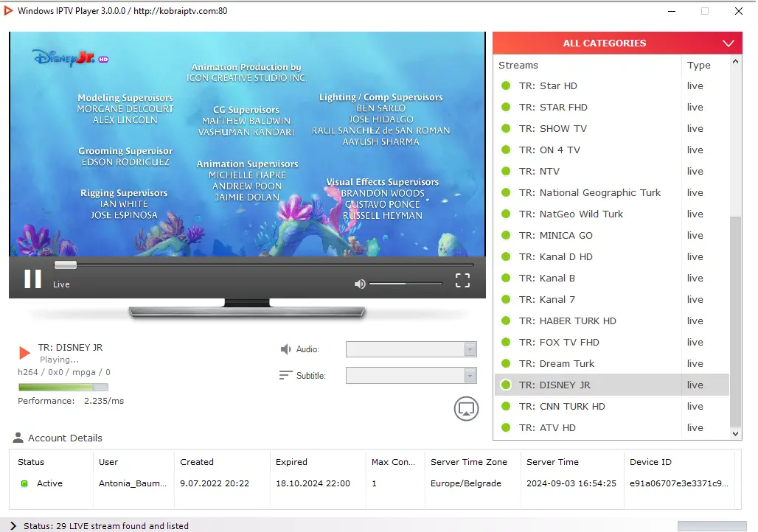This screenshot has height=532, width=758.
Task: Adjust the volume slider
Action: point(406,284)
